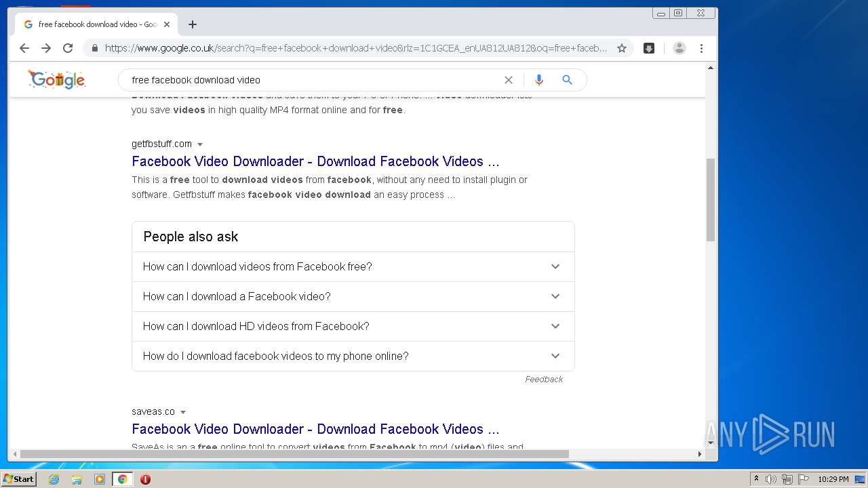
Task: Open Action Center flag icon
Action: point(804,479)
